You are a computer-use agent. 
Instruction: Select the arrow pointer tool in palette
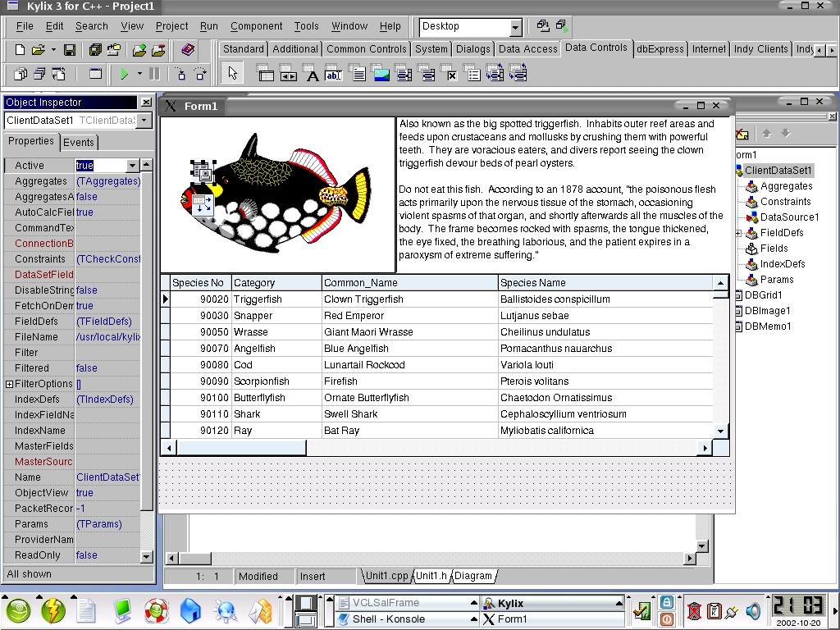[x=232, y=74]
